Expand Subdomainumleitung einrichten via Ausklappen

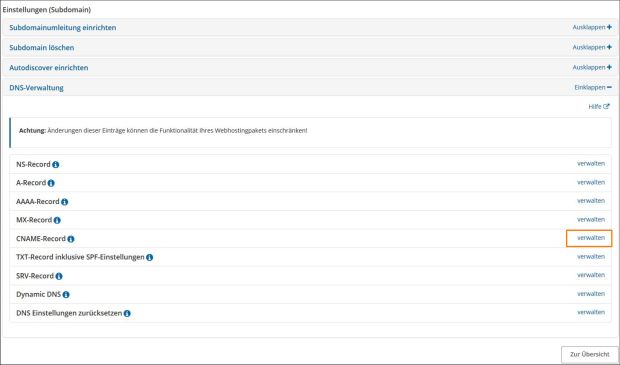[592, 27]
